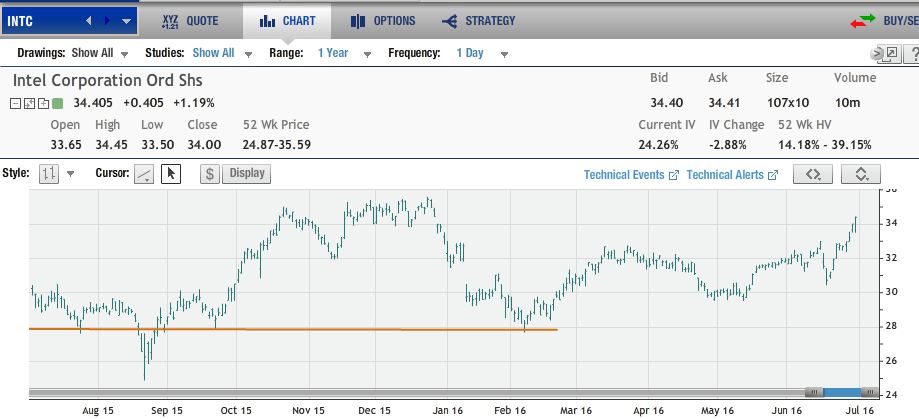
Task: Open the Range 1 Year dropdown
Action: [367, 54]
